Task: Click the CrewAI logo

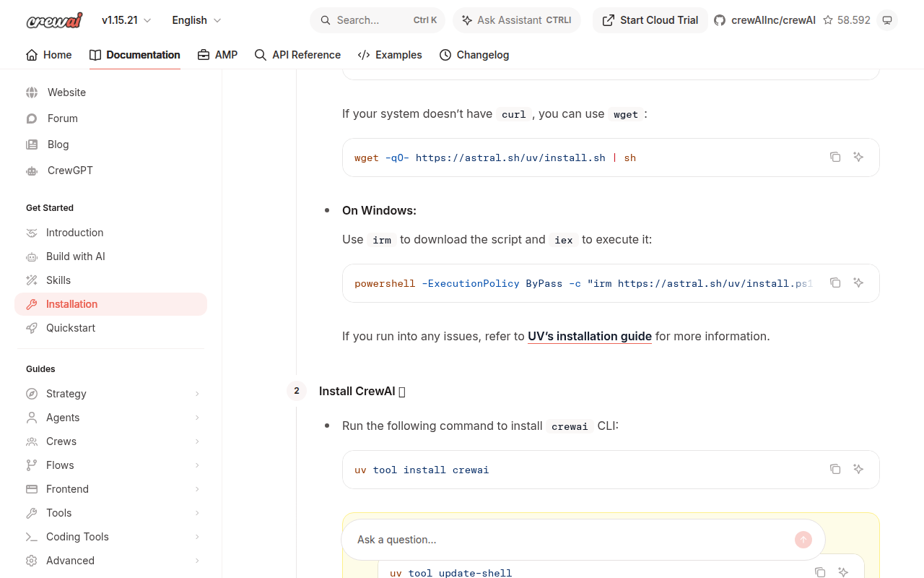Action: point(55,20)
